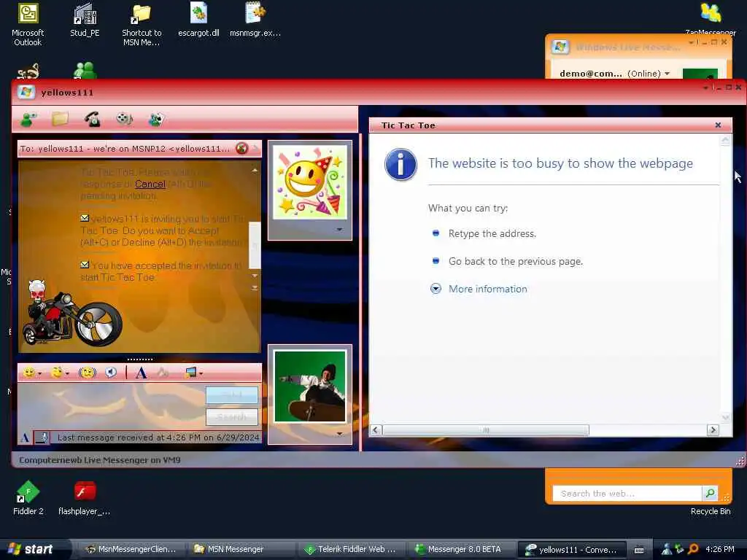Open the backgrounds dropdown arrow

(201, 373)
